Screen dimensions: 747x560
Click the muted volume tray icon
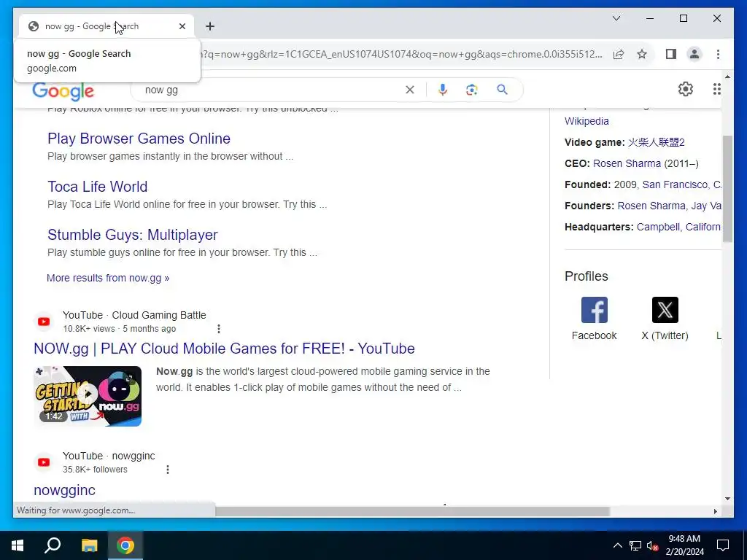(652, 545)
